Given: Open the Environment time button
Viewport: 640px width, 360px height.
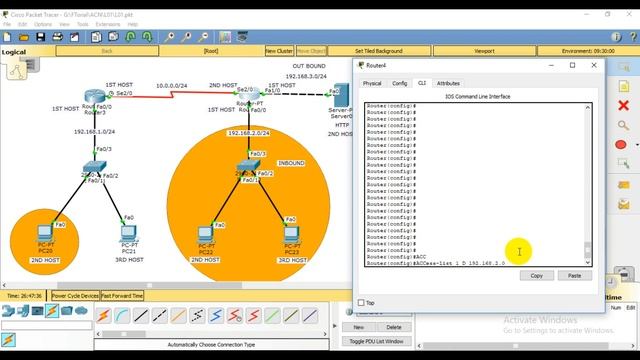Looking at the screenshot, I should (588, 51).
